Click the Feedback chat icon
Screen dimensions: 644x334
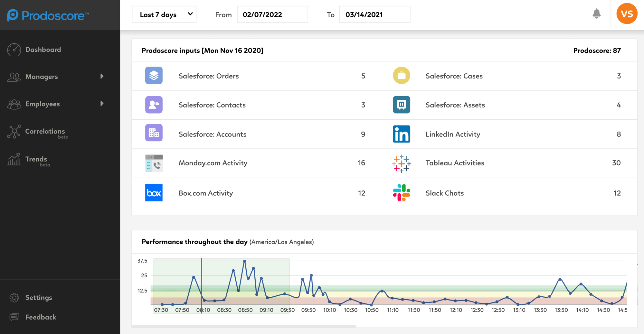pos(14,317)
